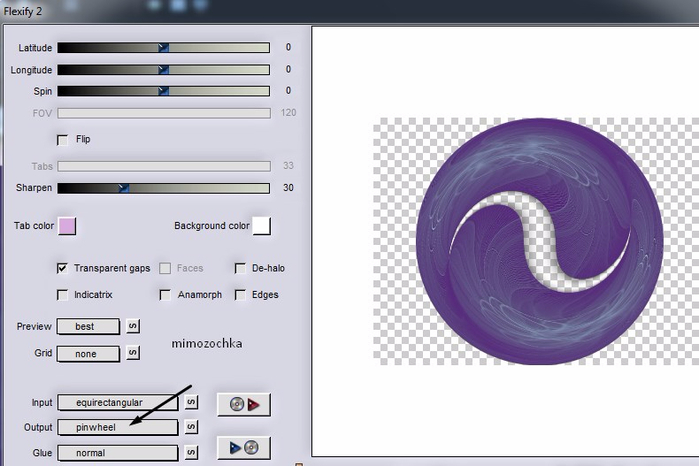
Task: Click the S button next to Preview
Action: click(132, 326)
